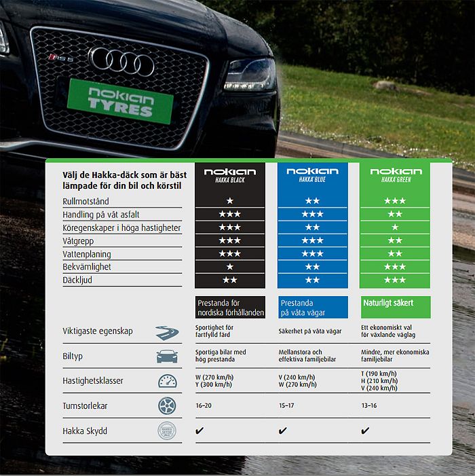The width and height of the screenshot is (475, 476).
Task: Click the green 'Naturligt säkert' box
Action: [396, 307]
